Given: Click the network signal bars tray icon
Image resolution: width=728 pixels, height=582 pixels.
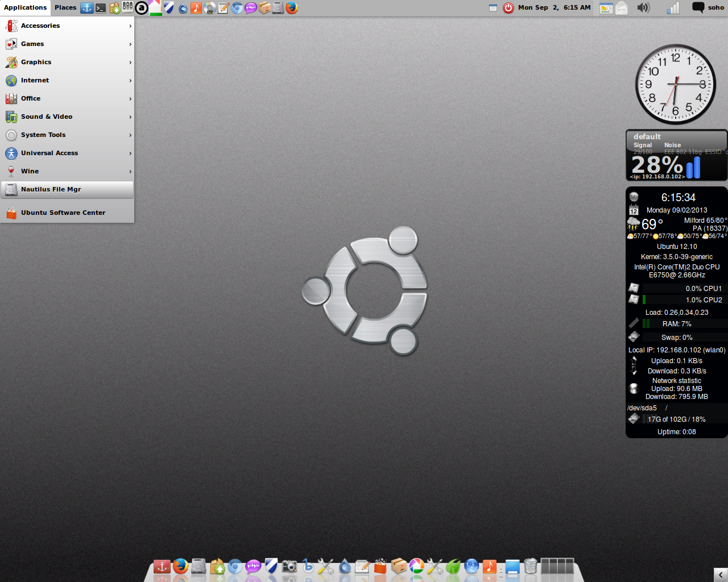Looking at the screenshot, I should (673, 8).
